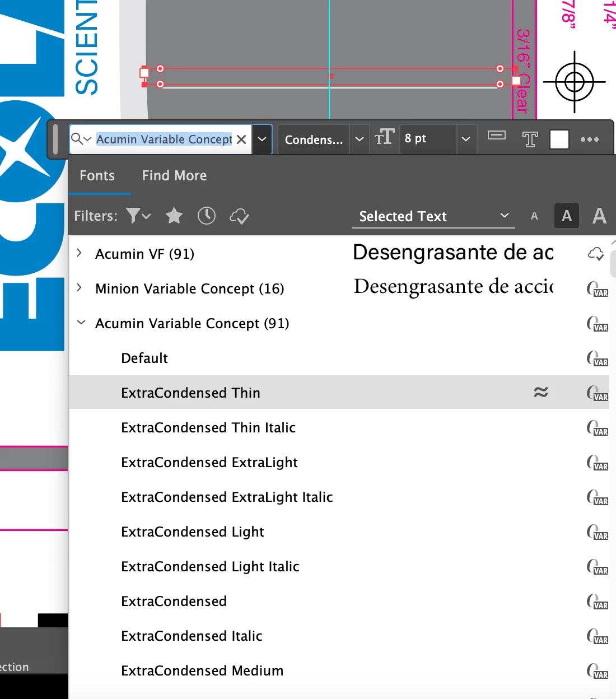Click the touch type tool icon
This screenshot has height=699, width=616.
click(x=530, y=138)
